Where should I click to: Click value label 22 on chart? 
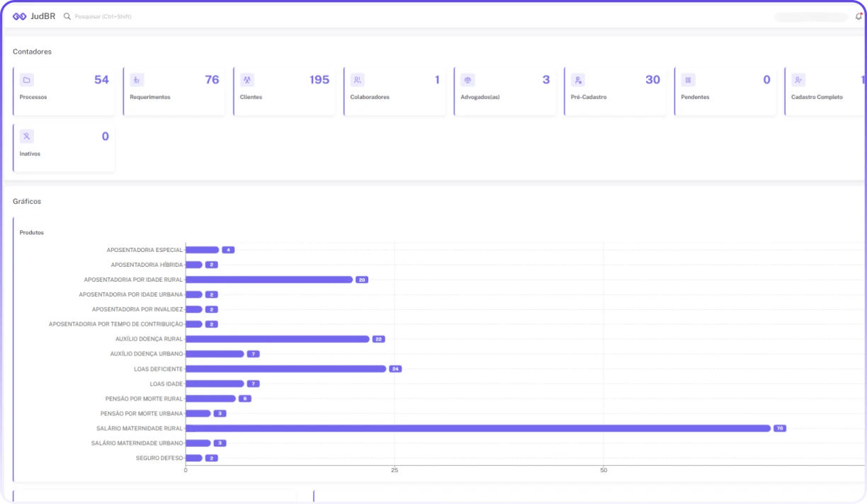pyautogui.click(x=379, y=339)
